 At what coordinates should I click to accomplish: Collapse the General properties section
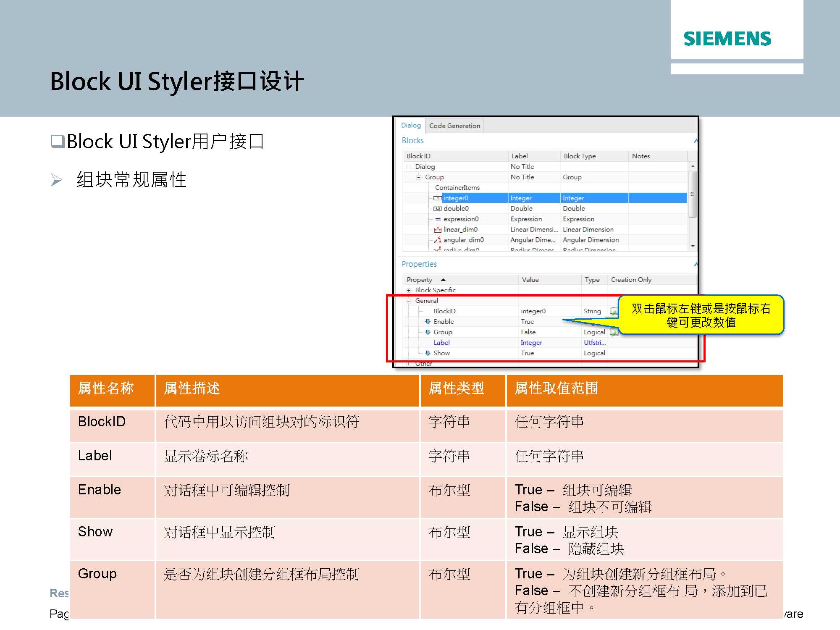coord(409,301)
